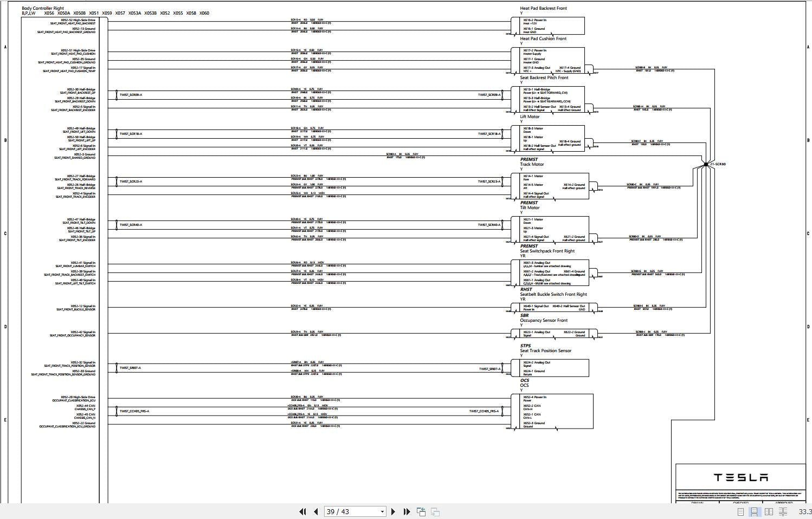Click the Tesla logo in title block

click(740, 477)
